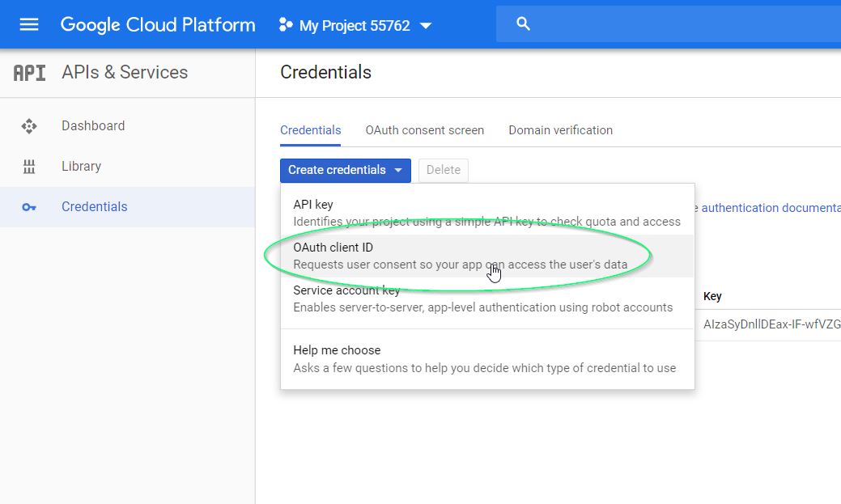Click the Create credentials button
841x504 pixels.
pos(346,170)
